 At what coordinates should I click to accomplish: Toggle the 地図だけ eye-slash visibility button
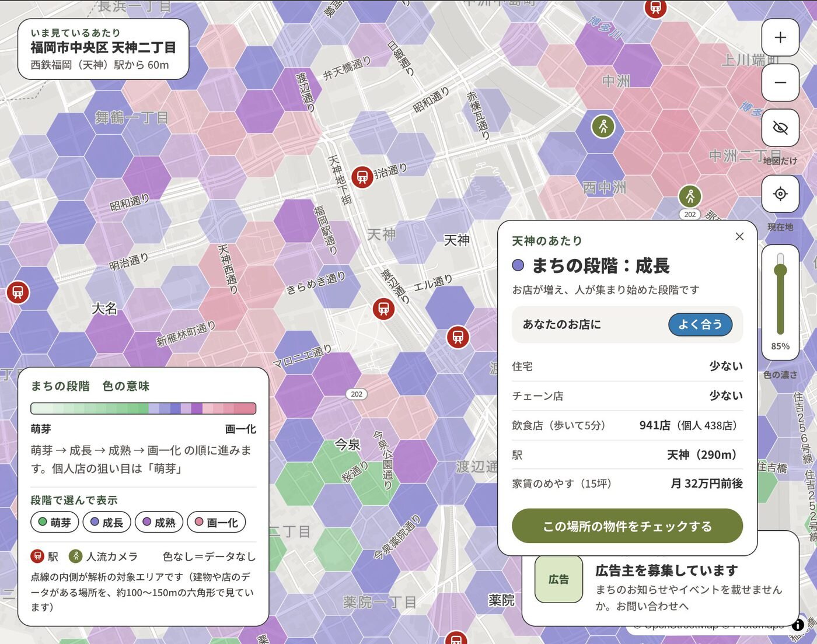click(780, 127)
